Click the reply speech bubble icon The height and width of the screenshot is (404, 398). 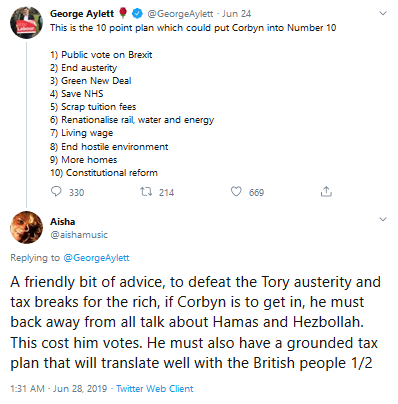pyautogui.click(x=56, y=192)
